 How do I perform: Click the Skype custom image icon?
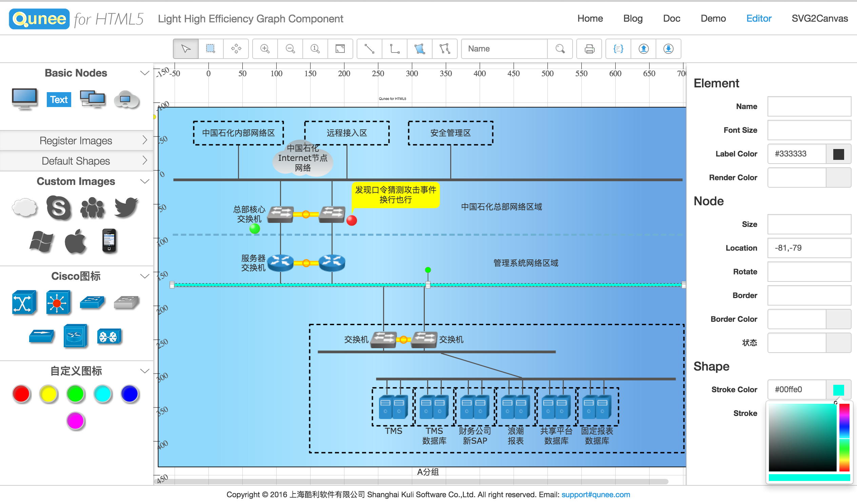59,207
